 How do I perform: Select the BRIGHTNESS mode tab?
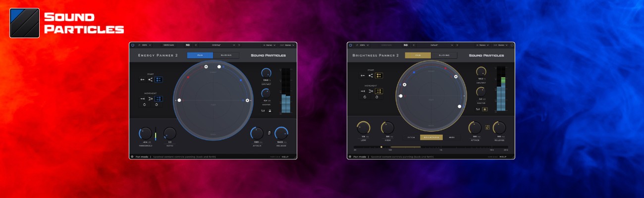click(x=431, y=137)
